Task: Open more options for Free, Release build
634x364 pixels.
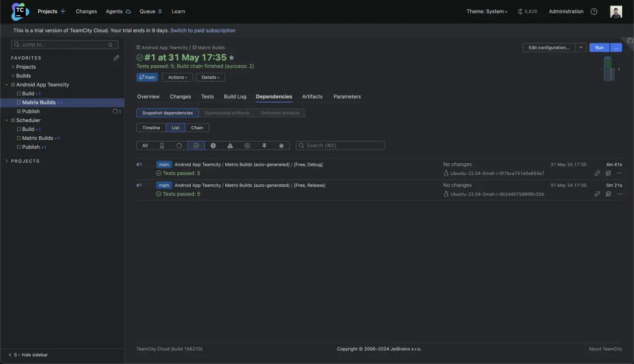Action: 619,194
